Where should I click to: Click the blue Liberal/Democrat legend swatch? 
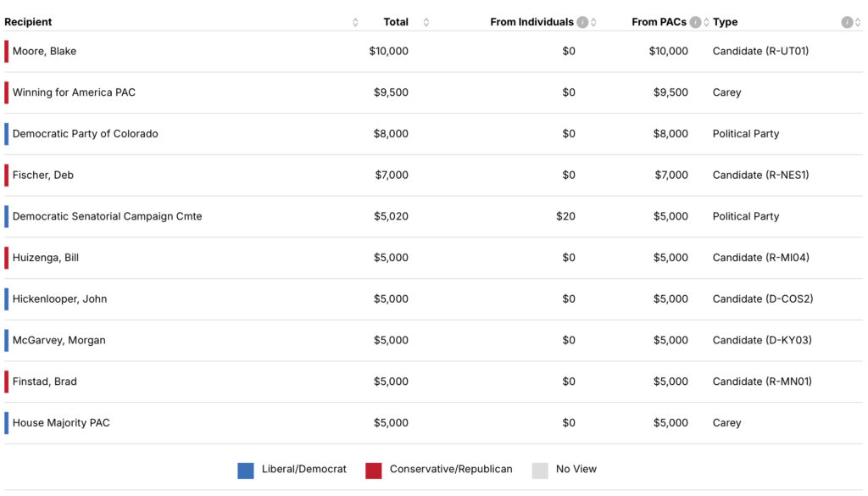click(246, 471)
